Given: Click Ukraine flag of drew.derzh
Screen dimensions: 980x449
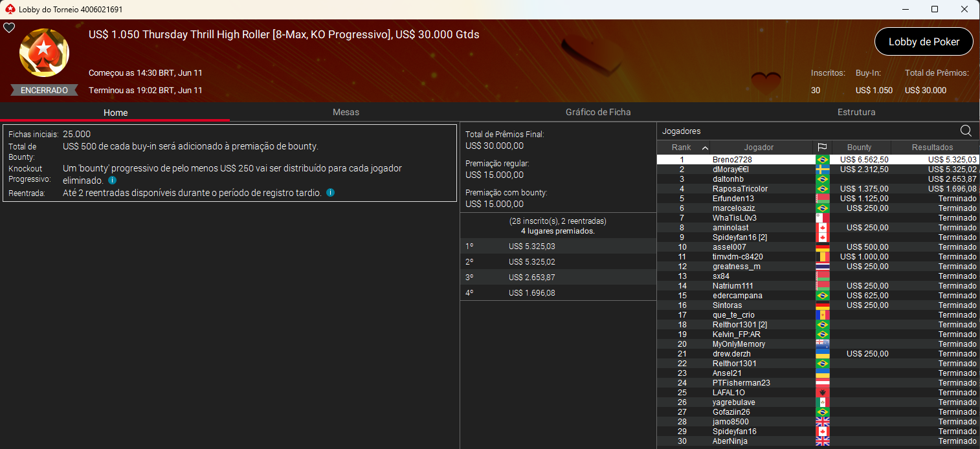Looking at the screenshot, I should (x=823, y=353).
